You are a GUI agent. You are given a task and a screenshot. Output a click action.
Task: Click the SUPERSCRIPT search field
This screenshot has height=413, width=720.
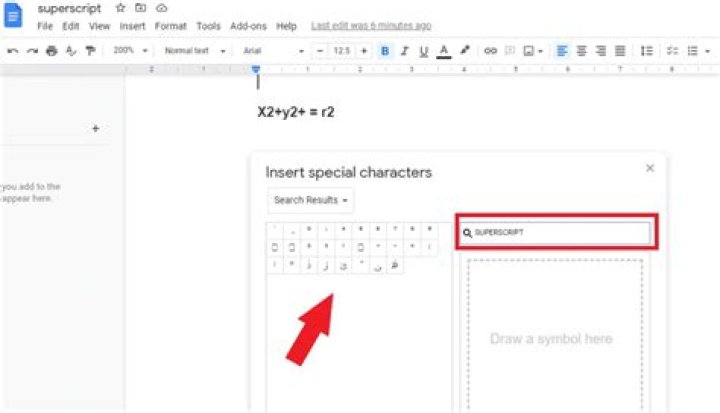click(x=556, y=232)
